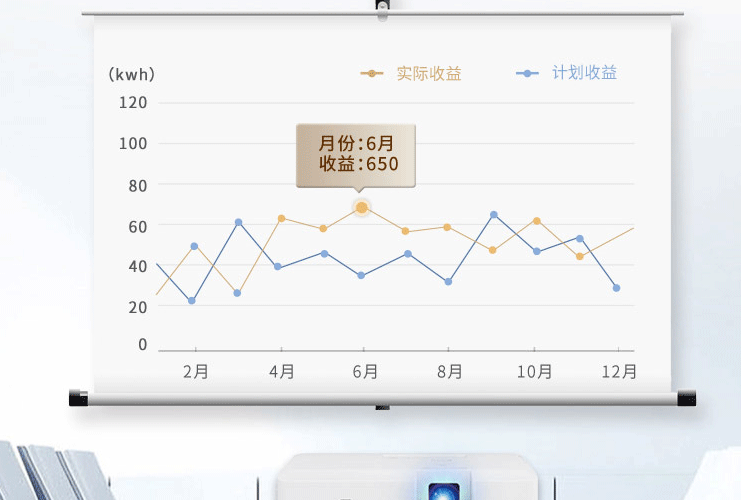The height and width of the screenshot is (500, 741).
Task: Select the blue data point at 6月
Action: pos(361,275)
